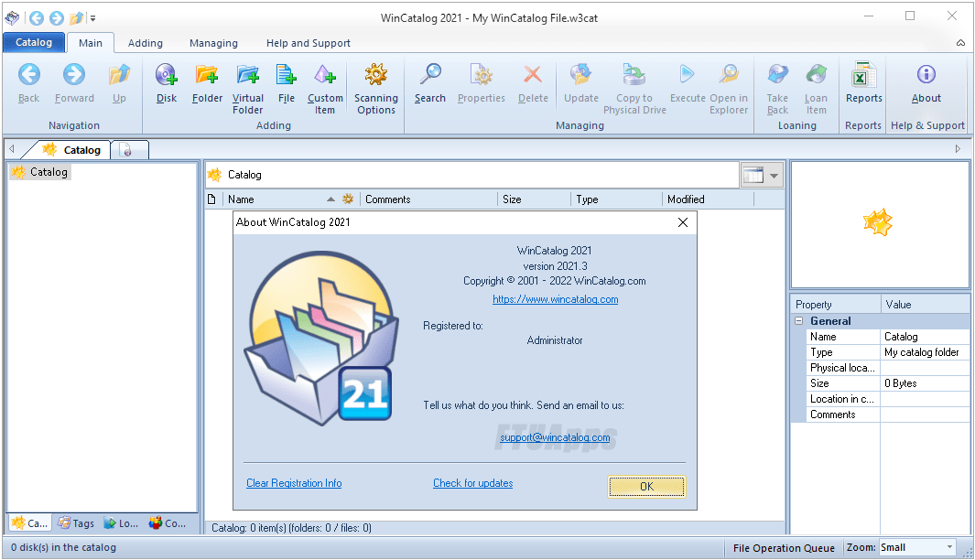Click quick-access forward arrow in title bar
The width and height of the screenshot is (975, 560).
(57, 18)
